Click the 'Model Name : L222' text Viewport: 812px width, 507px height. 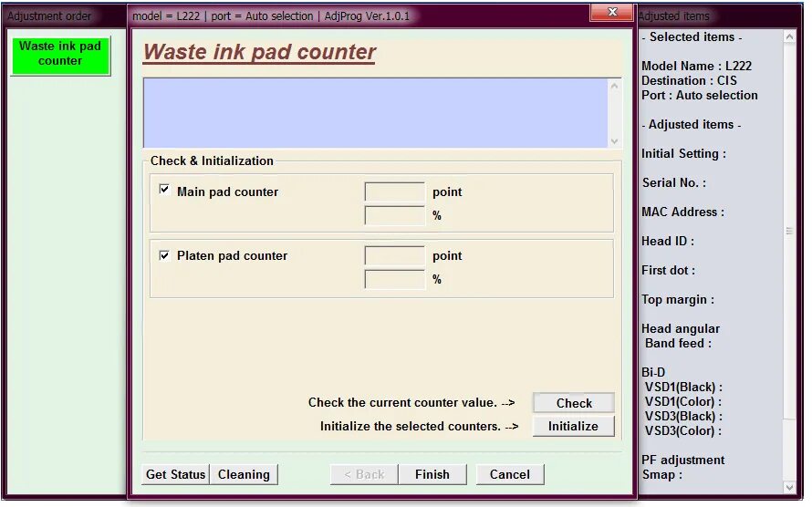[696, 67]
